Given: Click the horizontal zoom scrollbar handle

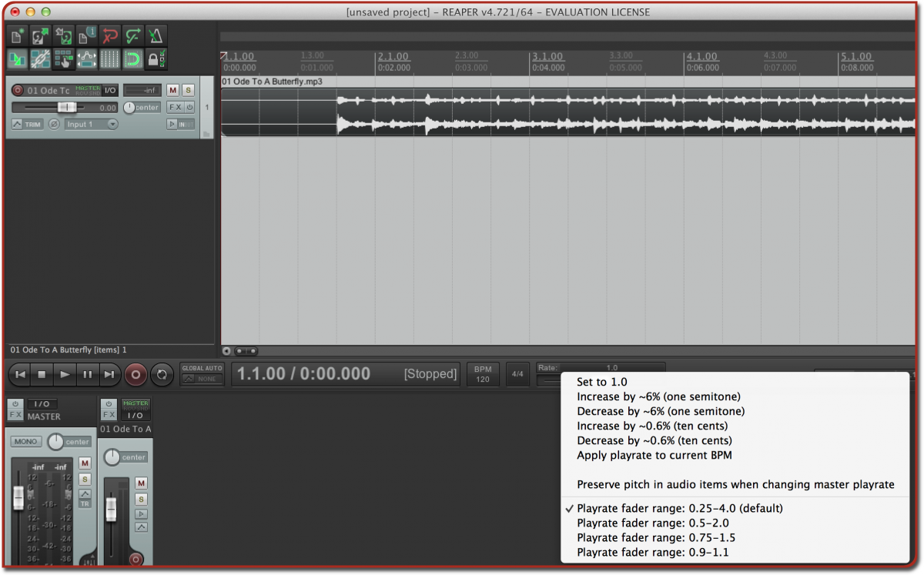Looking at the screenshot, I should (246, 351).
